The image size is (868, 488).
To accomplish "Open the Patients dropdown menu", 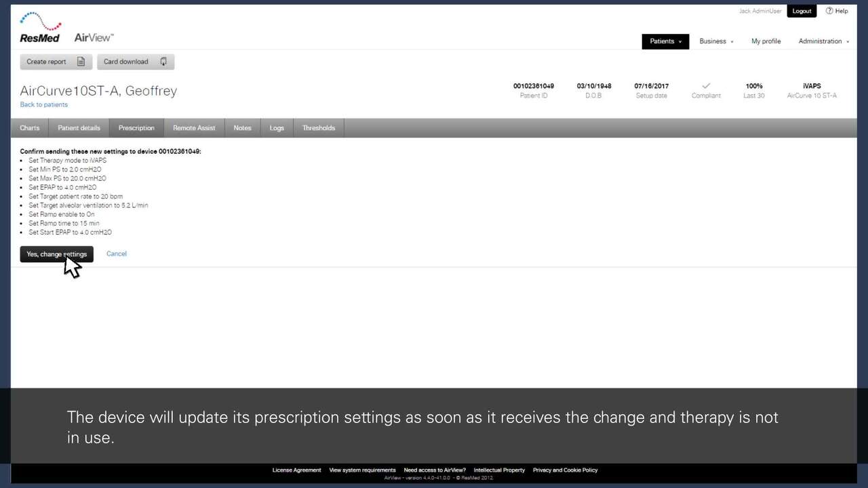I will [x=665, y=41].
